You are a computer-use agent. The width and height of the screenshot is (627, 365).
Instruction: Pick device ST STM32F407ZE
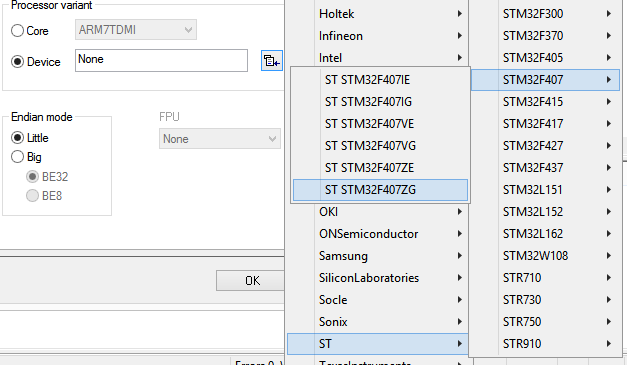tap(380, 168)
